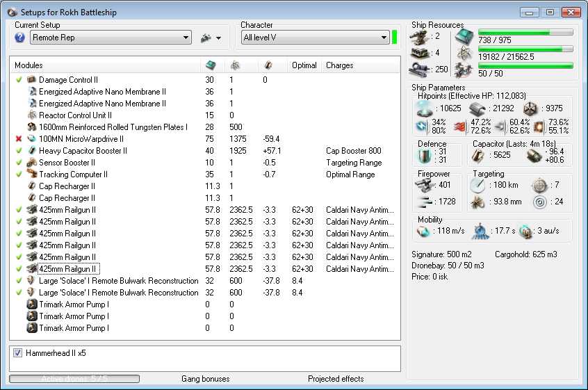This screenshot has width=588, height=390.
Task: Open Gang bonuses
Action: [x=205, y=379]
